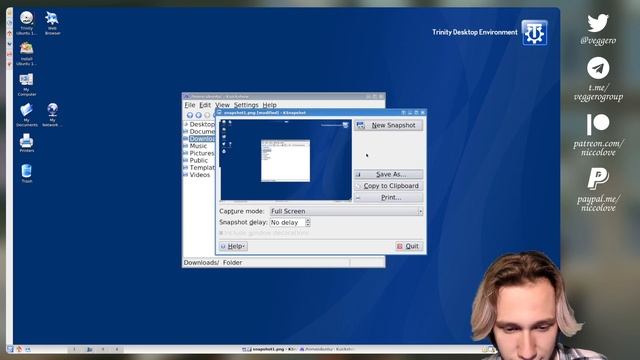Click Konqueror's Forward toolbar arrow
Screen dimensions: 640x360
(x=198, y=116)
